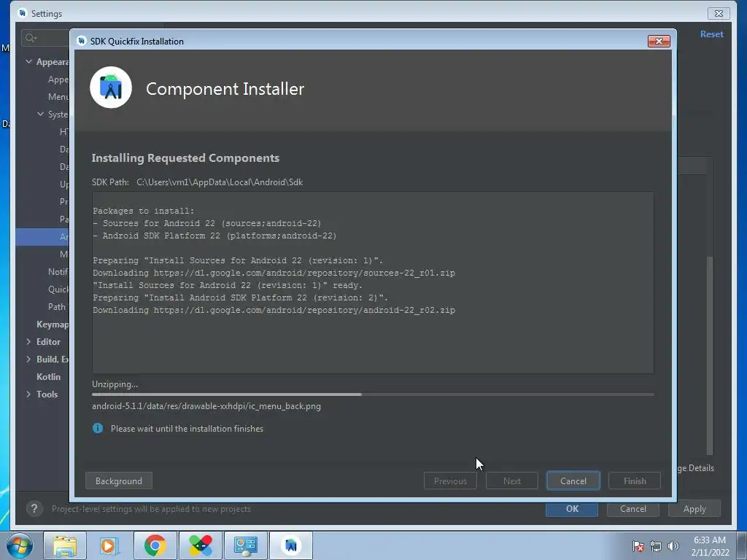Click the Settings search field
This screenshot has width=747, height=560.
tap(46, 38)
